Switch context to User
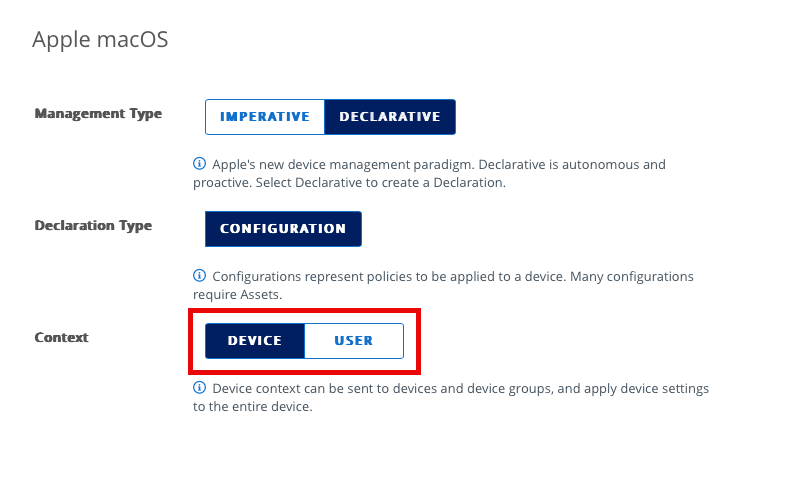This screenshot has height=479, width=804. [x=354, y=341]
